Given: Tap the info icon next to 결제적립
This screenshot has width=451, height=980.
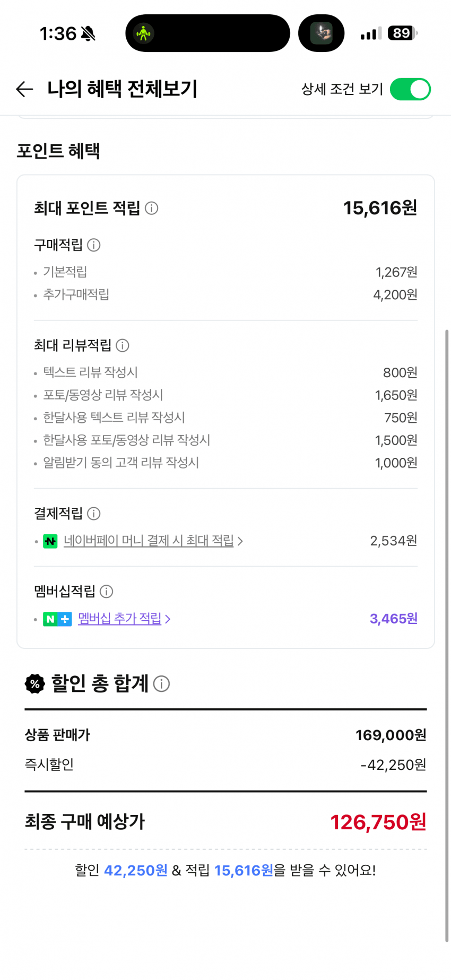Looking at the screenshot, I should (x=94, y=514).
